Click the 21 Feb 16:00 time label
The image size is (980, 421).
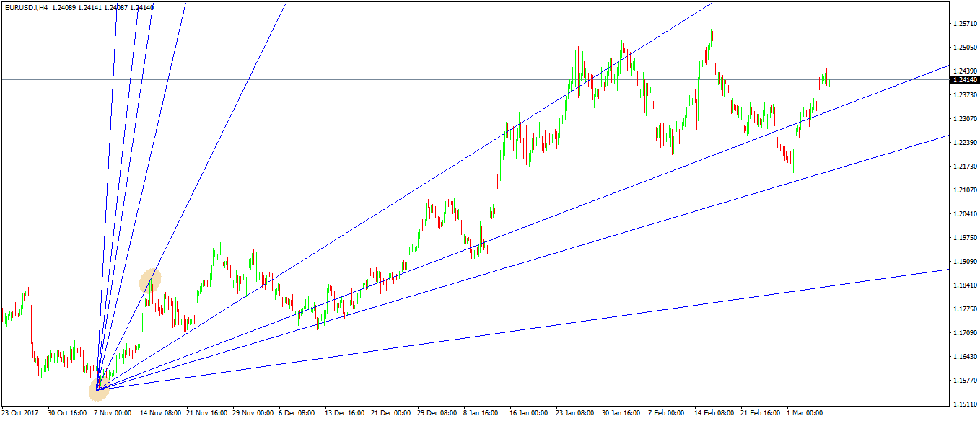click(x=761, y=414)
